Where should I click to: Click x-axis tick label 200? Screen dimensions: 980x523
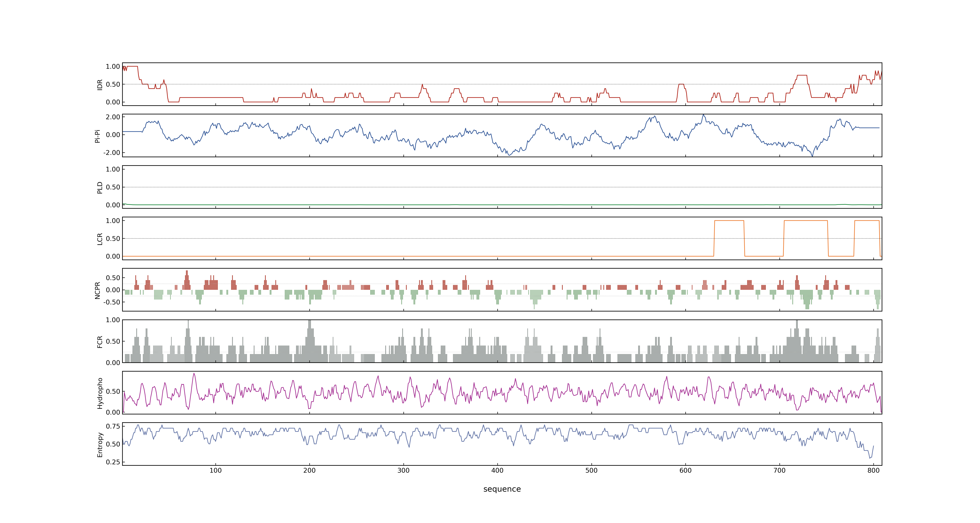[309, 470]
